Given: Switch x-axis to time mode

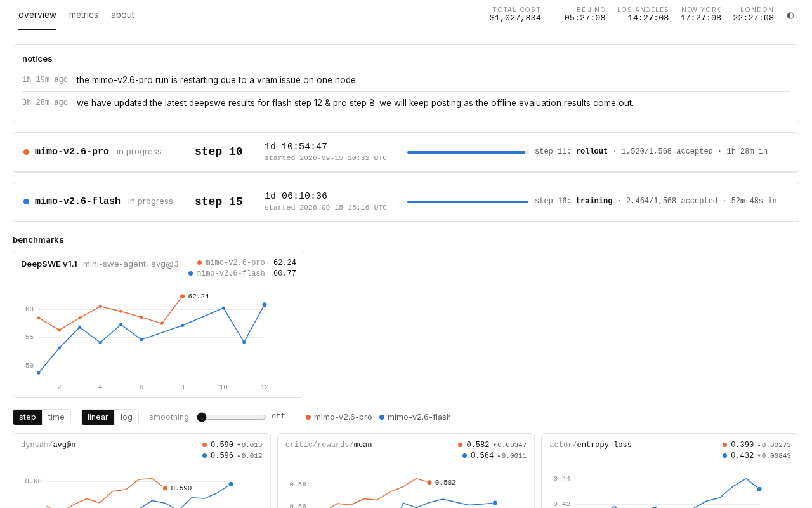Looking at the screenshot, I should point(56,417).
